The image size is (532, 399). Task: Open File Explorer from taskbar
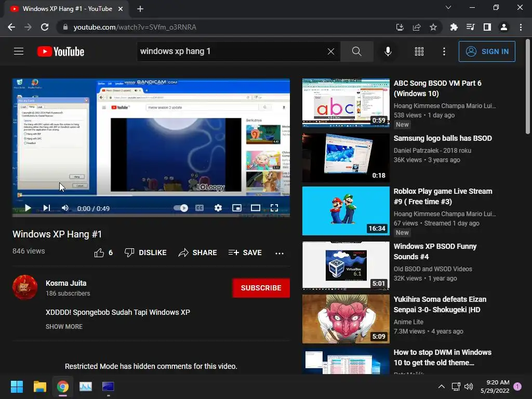click(39, 387)
